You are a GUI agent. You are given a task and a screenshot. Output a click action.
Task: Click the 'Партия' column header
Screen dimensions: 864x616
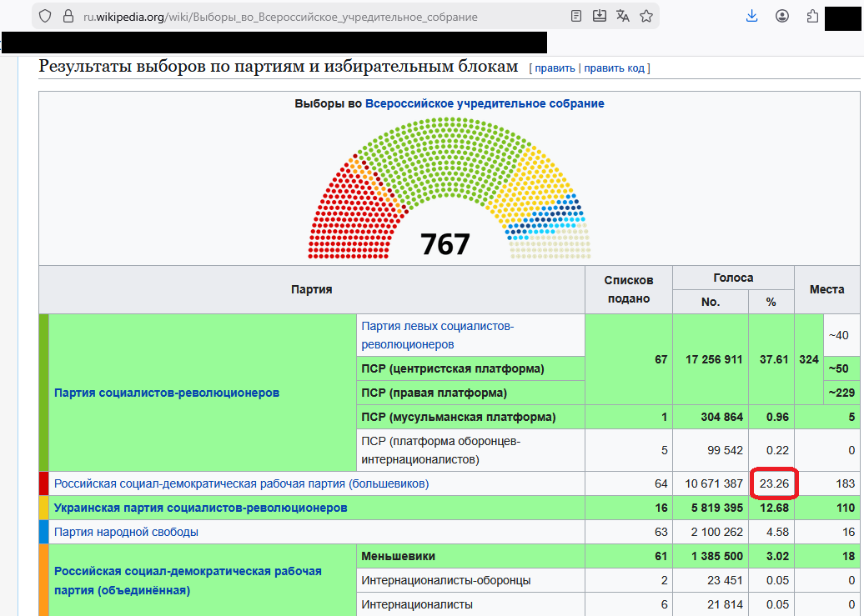[312, 290]
